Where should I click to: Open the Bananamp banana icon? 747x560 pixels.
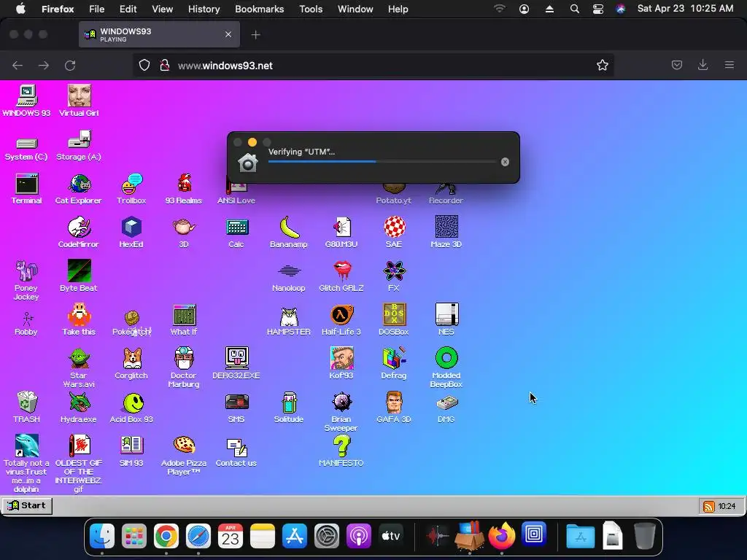289,227
